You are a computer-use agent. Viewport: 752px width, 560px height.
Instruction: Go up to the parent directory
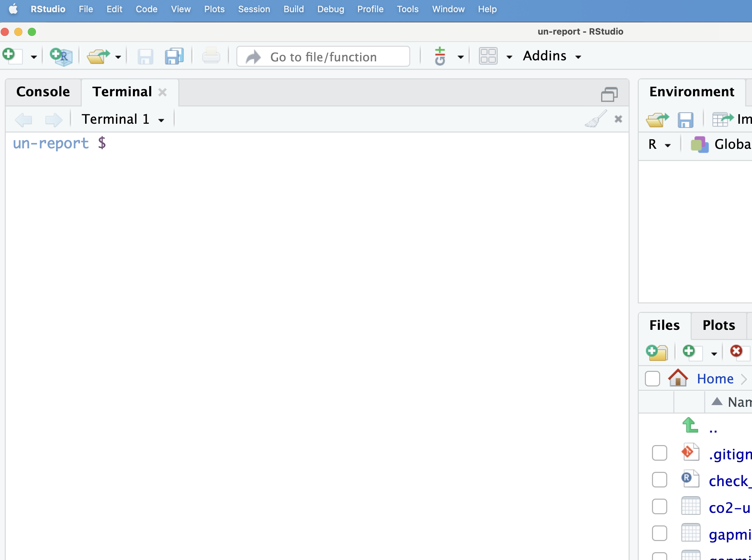[690, 425]
